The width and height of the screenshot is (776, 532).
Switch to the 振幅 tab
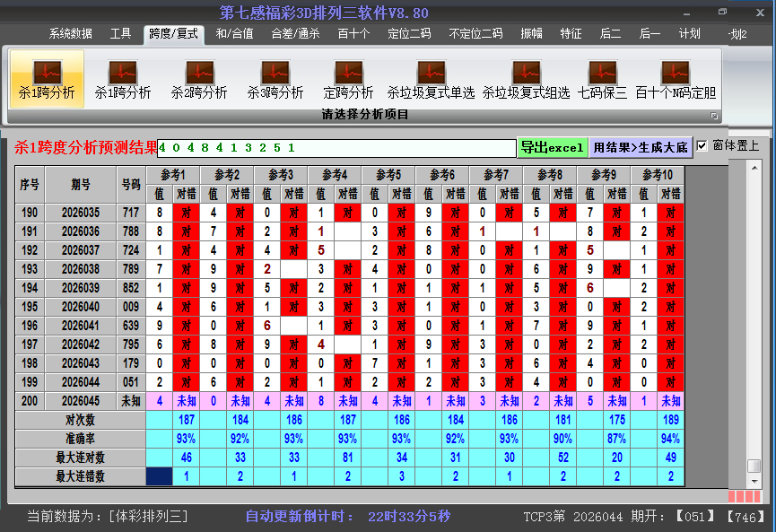tap(532, 34)
